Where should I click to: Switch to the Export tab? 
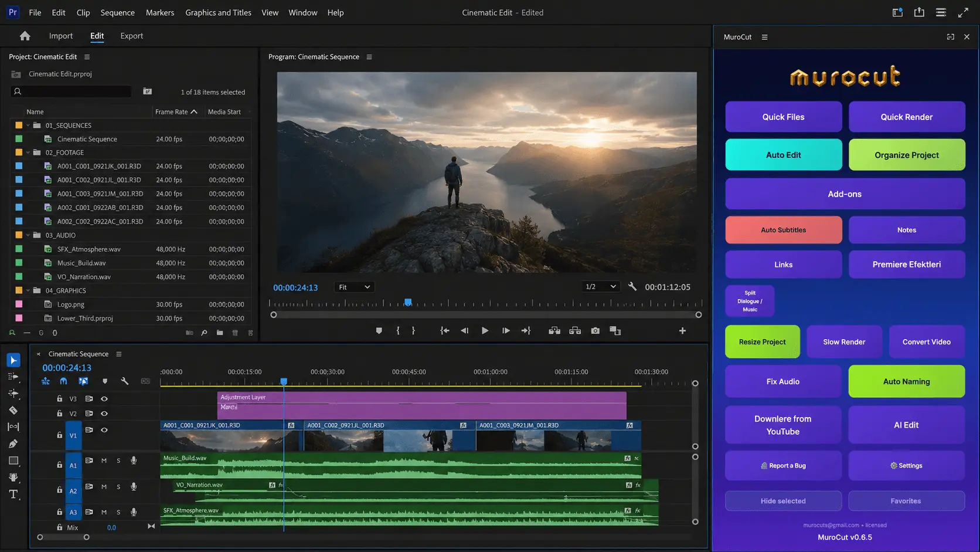click(x=131, y=36)
